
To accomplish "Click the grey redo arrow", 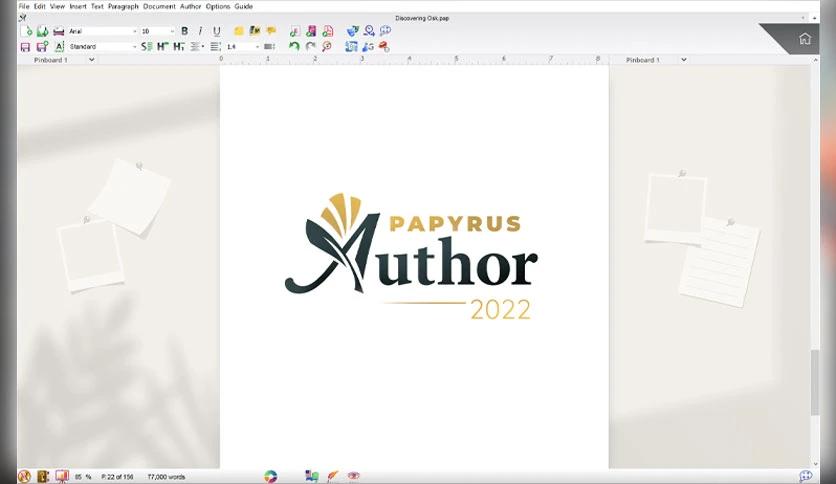I will 311,47.
